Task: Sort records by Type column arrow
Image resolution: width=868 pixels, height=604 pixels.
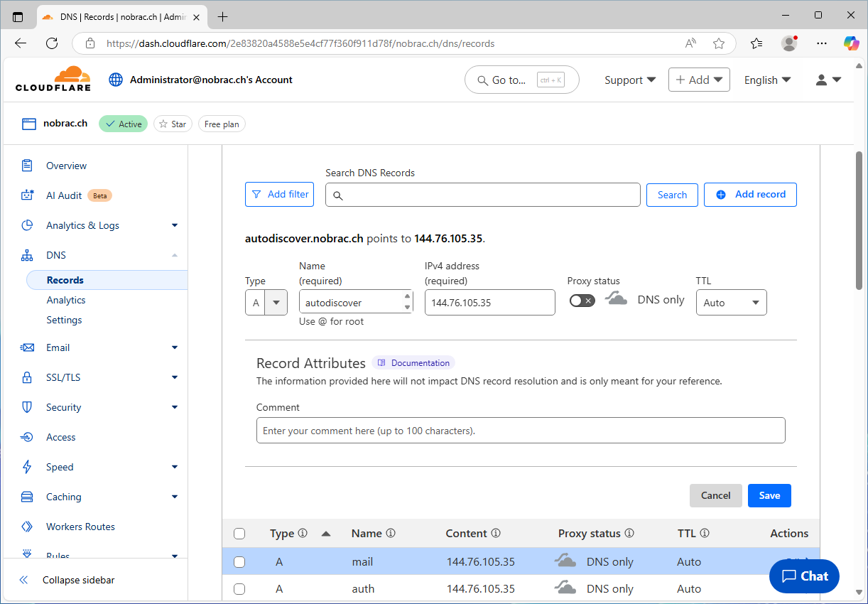Action: [x=326, y=534]
